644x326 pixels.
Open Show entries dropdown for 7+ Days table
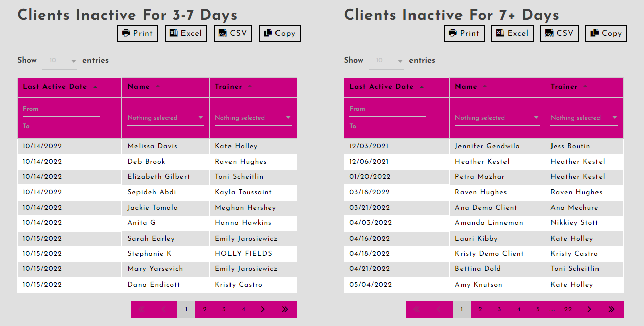(x=386, y=61)
